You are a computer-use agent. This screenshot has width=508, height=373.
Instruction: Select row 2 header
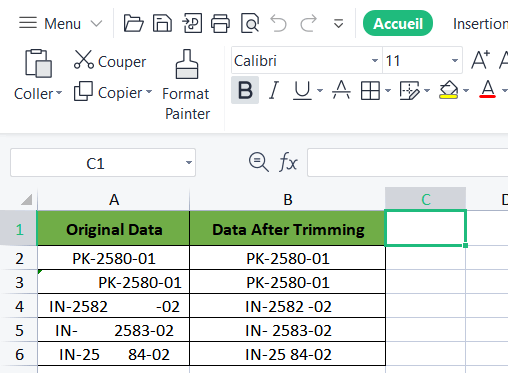19,258
